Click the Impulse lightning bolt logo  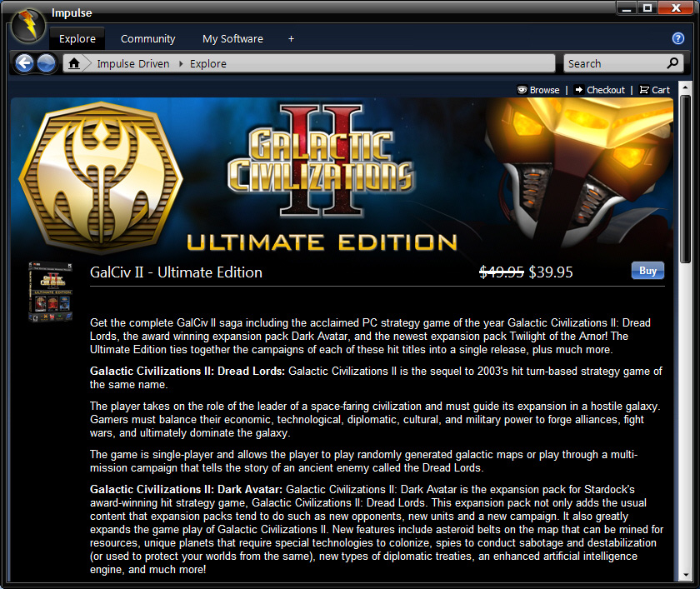[x=28, y=25]
